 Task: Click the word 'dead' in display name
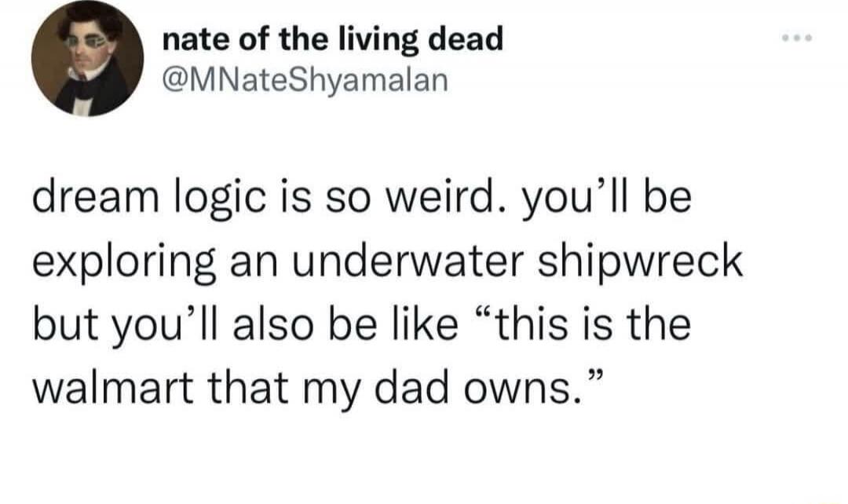pos(465,39)
